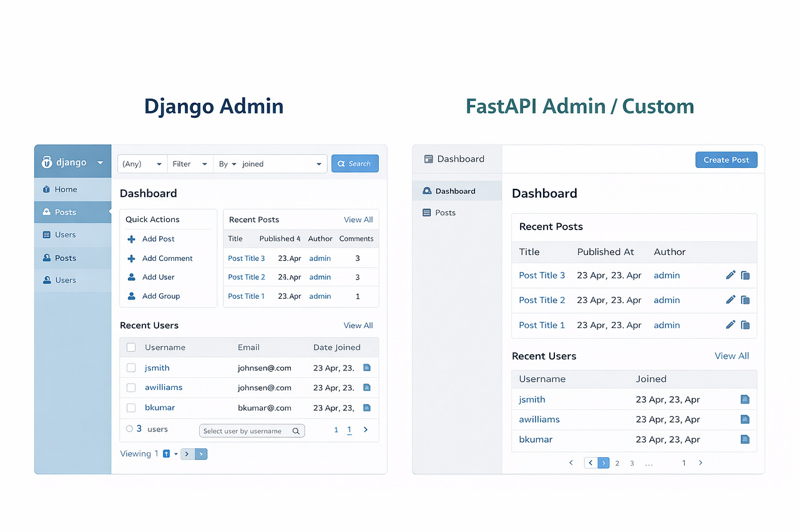The image size is (799, 532).
Task: Click Add Group in Quick Actions
Action: 161,296
